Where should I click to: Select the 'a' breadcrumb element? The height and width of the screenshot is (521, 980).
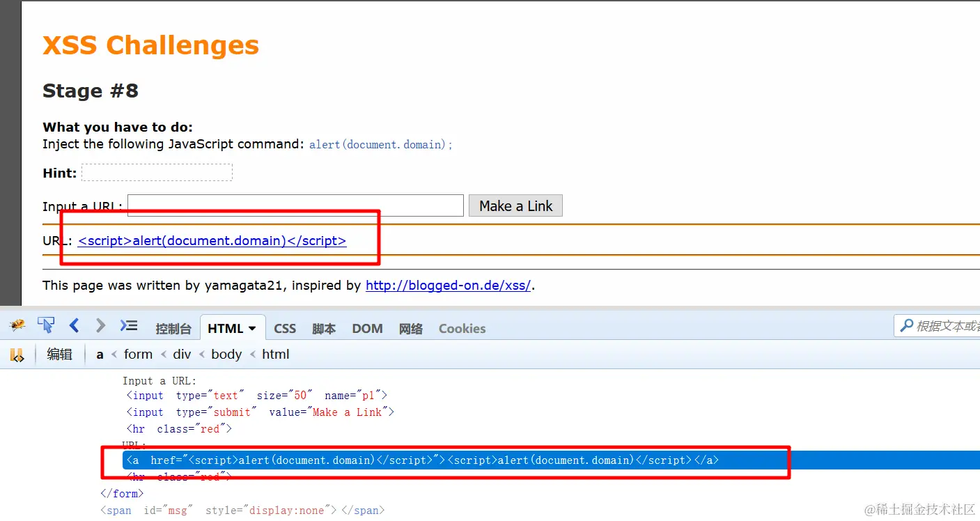click(100, 355)
